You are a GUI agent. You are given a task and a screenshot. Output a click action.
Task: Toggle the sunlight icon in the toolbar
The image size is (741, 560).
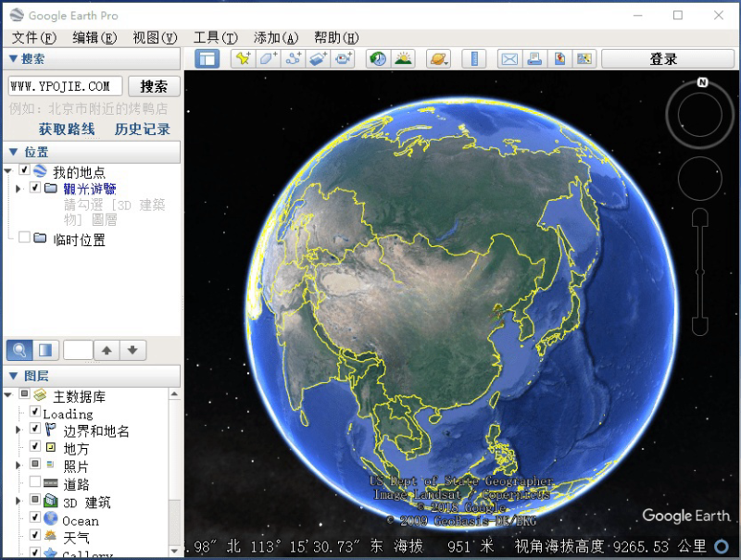(x=403, y=59)
